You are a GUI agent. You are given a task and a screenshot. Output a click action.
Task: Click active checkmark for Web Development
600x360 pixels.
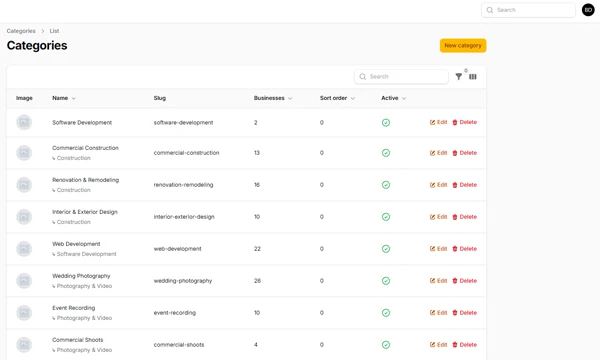(x=386, y=249)
